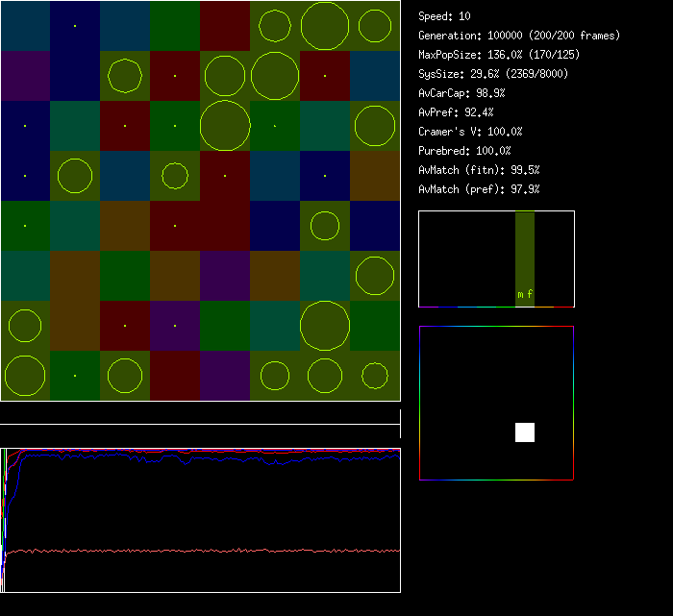Select the AvCarCap value line
The image size is (673, 616).
tap(461, 93)
